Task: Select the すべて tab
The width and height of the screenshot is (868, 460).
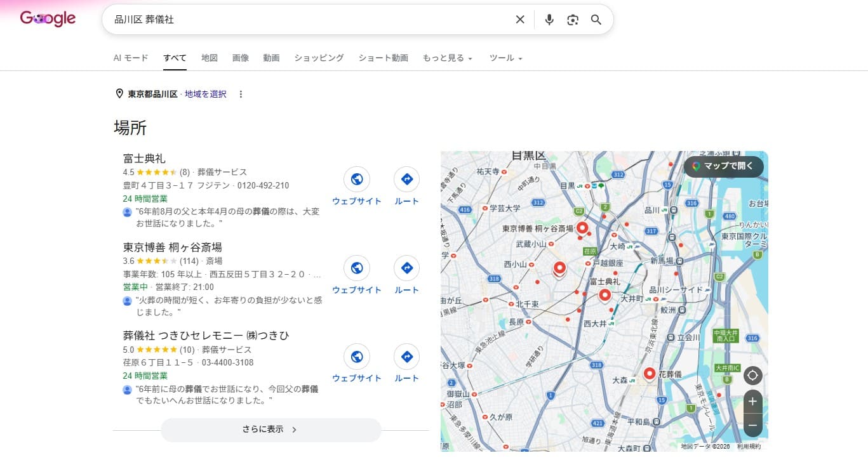Action: [175, 58]
